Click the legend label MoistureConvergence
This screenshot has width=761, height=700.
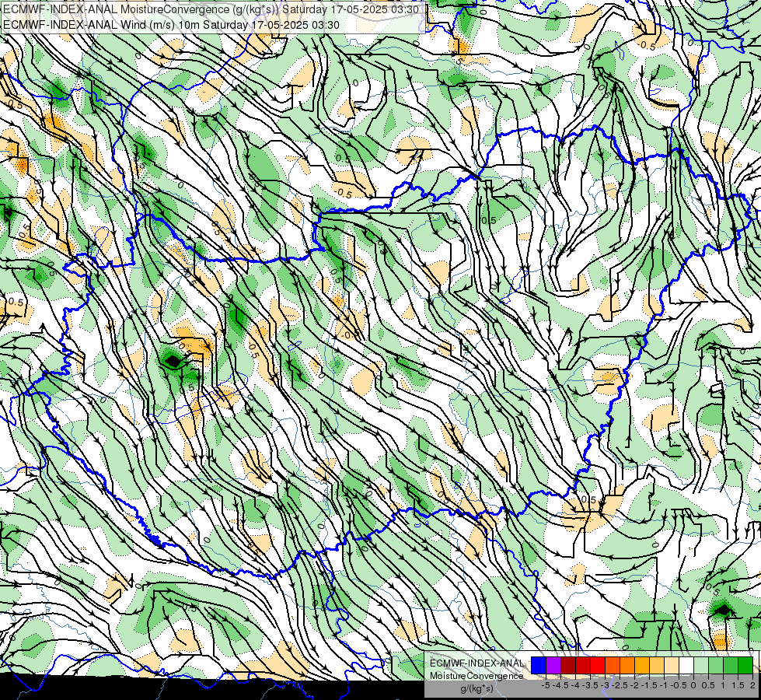(x=476, y=676)
